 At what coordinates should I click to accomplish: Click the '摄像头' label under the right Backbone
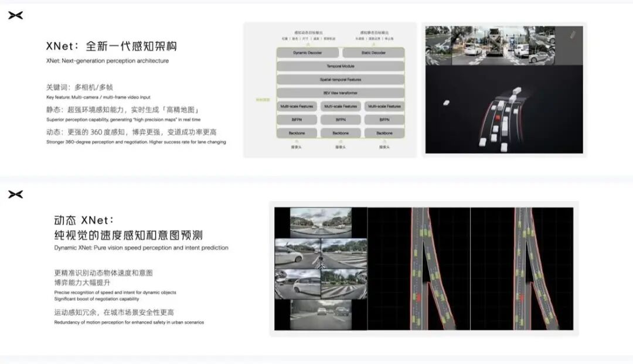[384, 147]
